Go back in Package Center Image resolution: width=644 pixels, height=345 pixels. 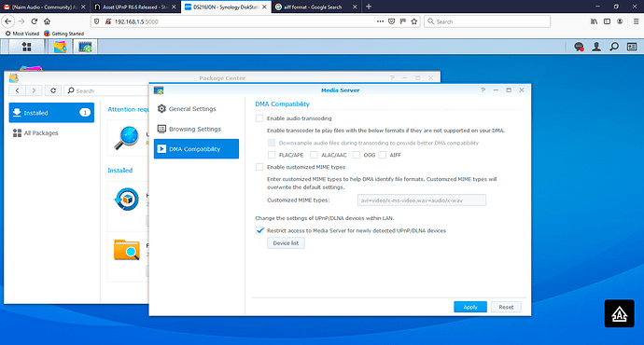point(17,90)
